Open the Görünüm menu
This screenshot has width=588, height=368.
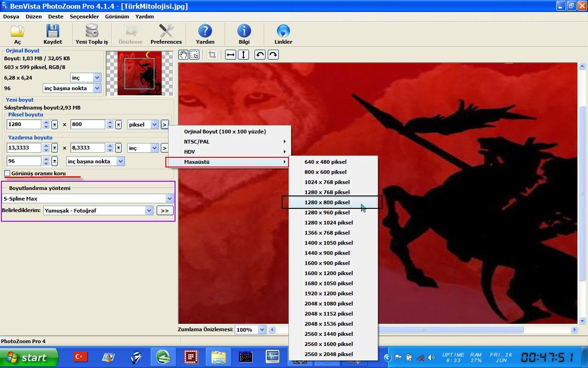tap(117, 17)
